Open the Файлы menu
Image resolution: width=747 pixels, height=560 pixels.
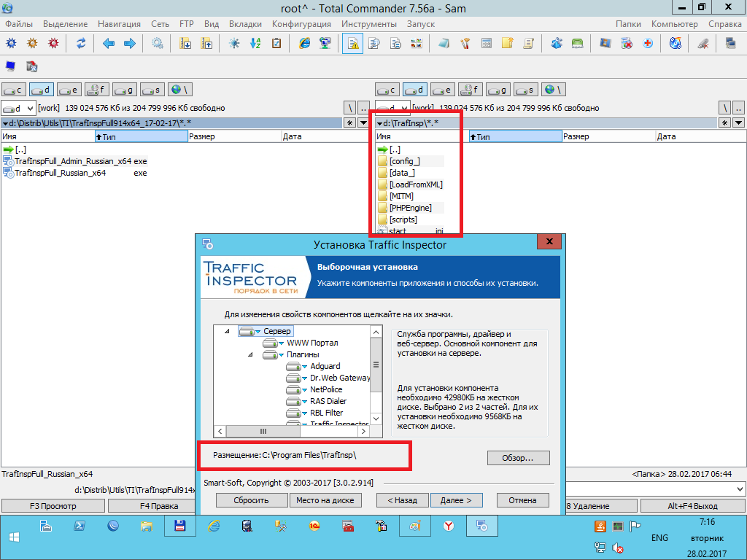(x=19, y=24)
